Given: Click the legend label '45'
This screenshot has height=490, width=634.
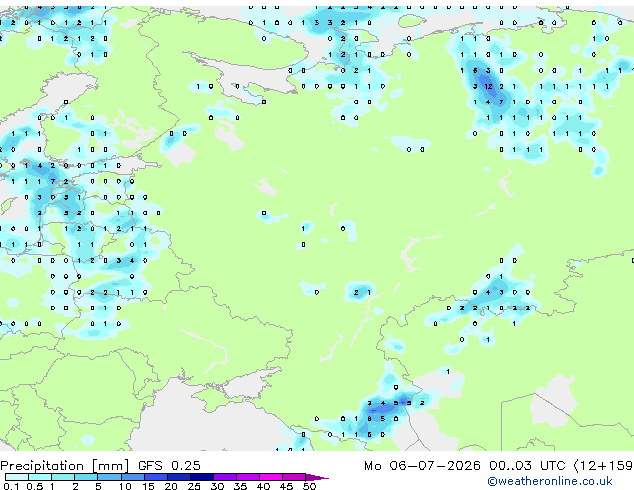Looking at the screenshot, I should 286,486.
